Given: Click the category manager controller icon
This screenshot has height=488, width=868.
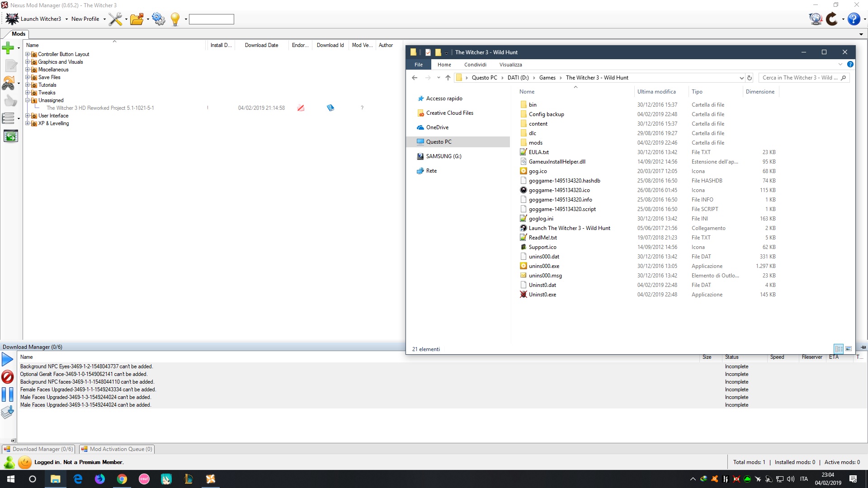Looking at the screenshot, I should 8,83.
